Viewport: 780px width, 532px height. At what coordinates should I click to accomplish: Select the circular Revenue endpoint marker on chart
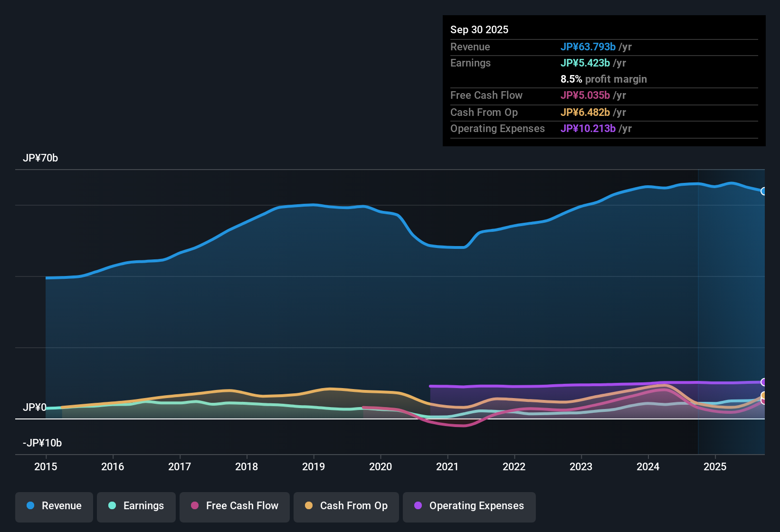click(x=764, y=191)
